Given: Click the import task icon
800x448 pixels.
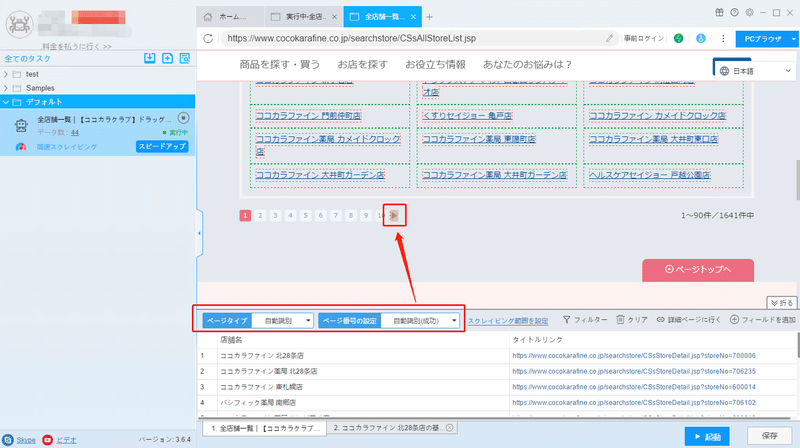Looking at the screenshot, I should [x=149, y=58].
